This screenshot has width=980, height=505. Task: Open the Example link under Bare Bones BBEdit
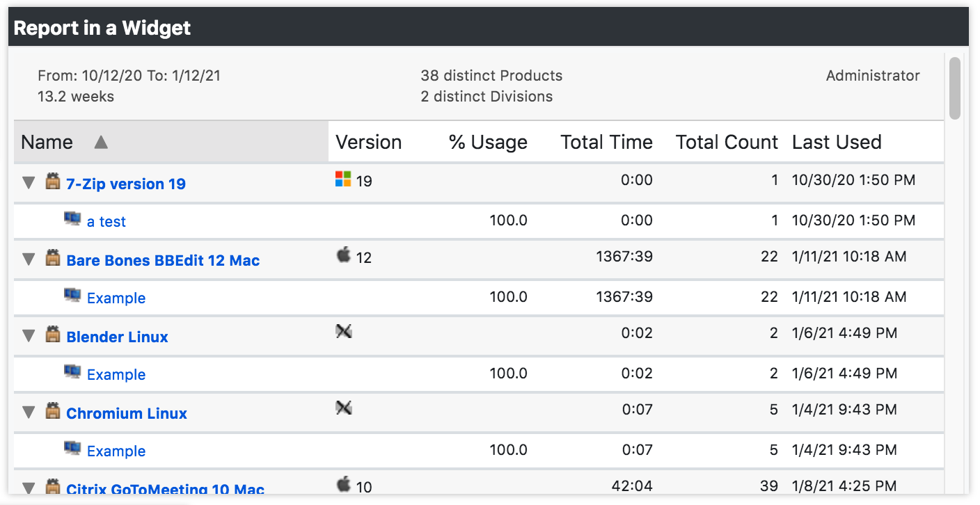(x=116, y=298)
